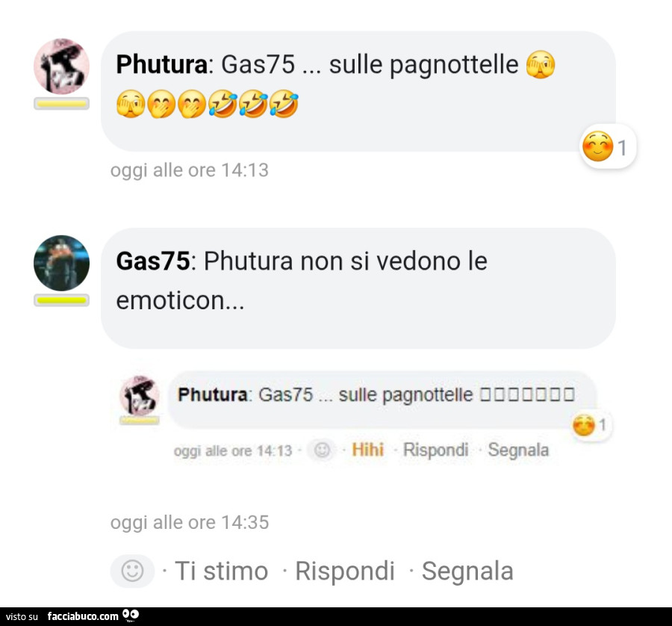Click Phutura username in quoted reply

[x=213, y=394]
